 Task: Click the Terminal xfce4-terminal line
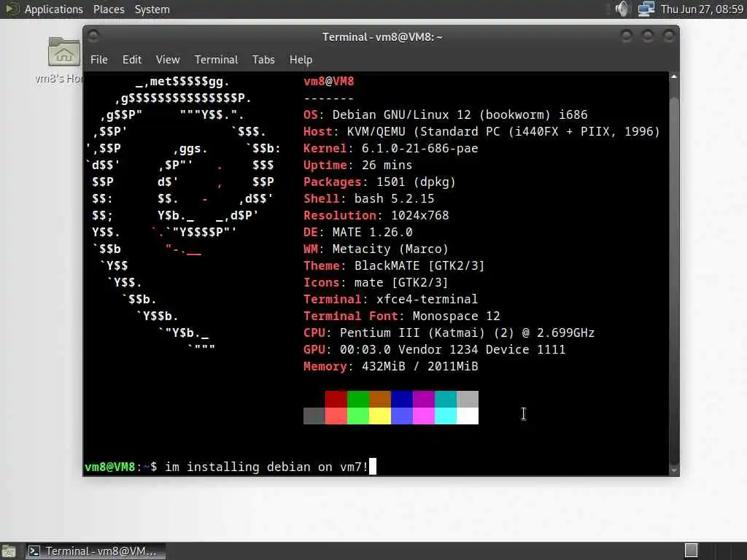point(391,299)
